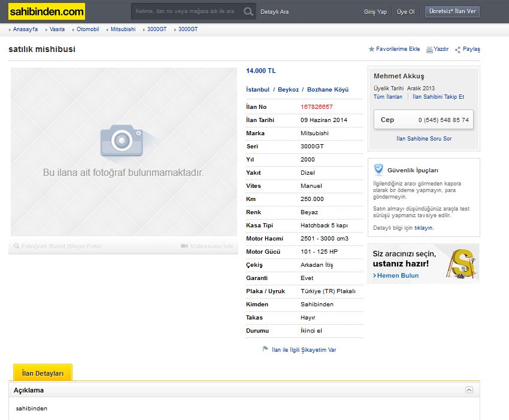Image resolution: width=509 pixels, height=420 pixels.
Task: Click the yellow S ladder banner image
Action: tap(461, 264)
